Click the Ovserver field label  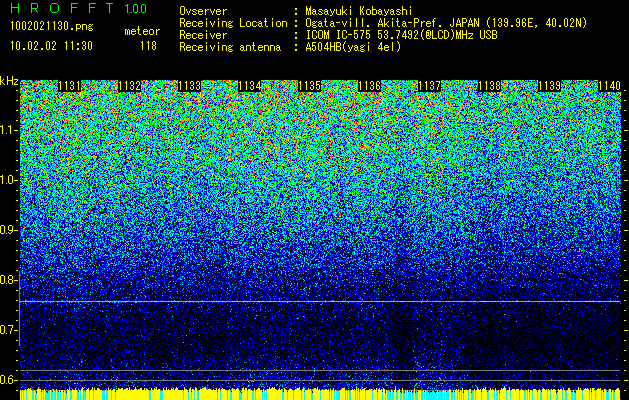[x=203, y=12]
